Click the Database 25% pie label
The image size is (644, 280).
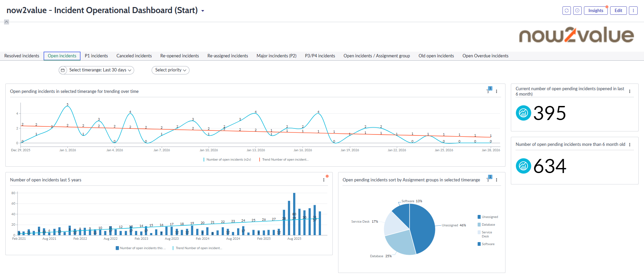point(381,256)
